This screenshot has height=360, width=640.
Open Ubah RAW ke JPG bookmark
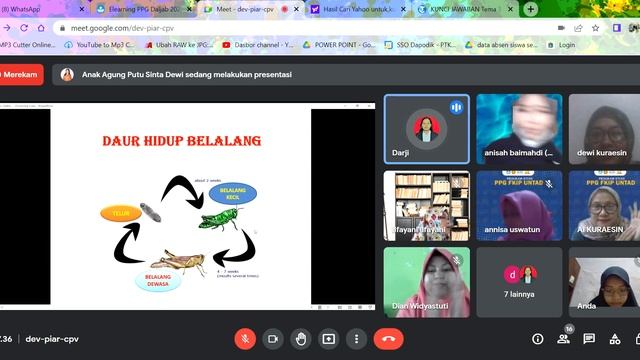point(180,45)
